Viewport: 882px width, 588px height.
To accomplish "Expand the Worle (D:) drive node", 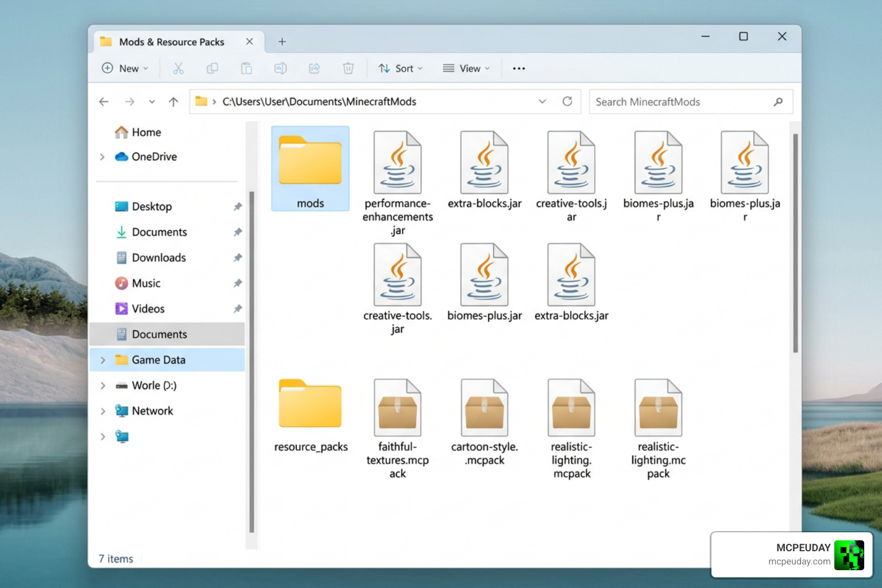I will click(103, 386).
